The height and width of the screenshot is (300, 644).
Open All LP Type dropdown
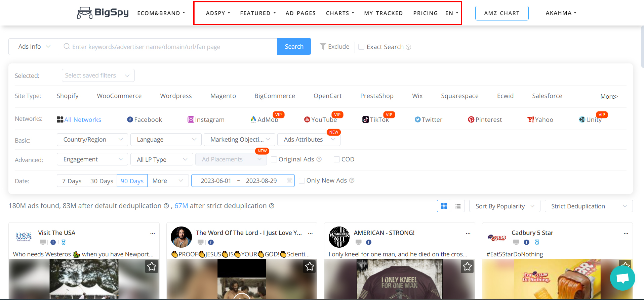click(x=162, y=159)
